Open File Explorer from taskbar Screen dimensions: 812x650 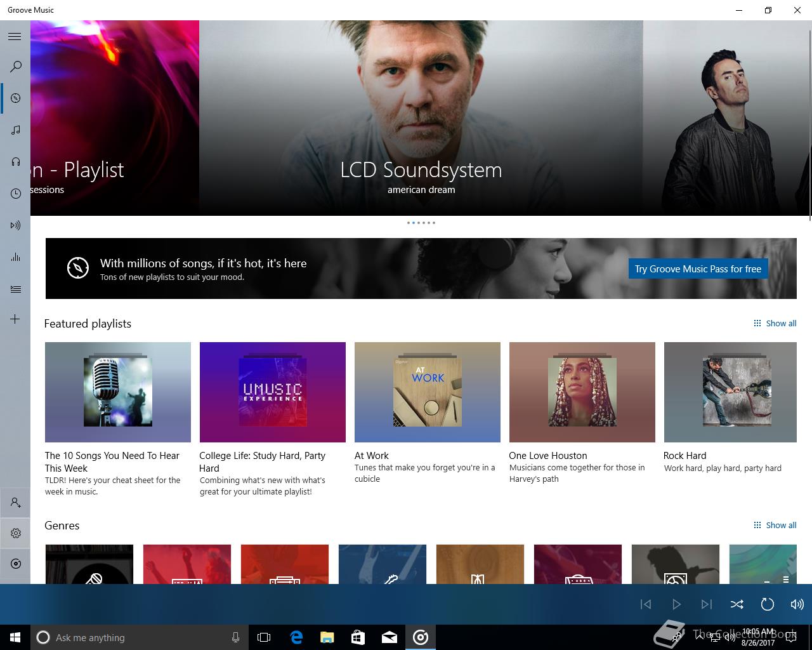(x=327, y=637)
